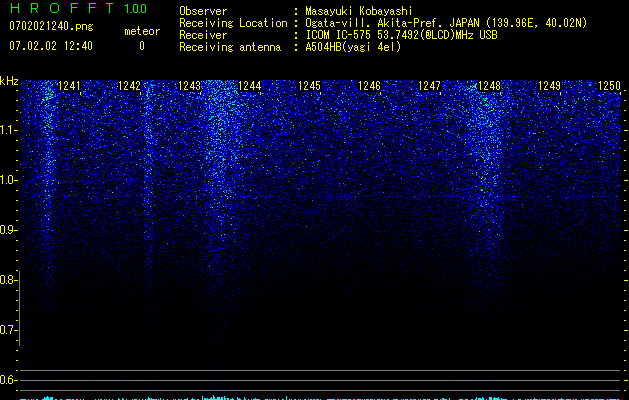
Task: Click the 1247 time marker
Action: pyautogui.click(x=429, y=86)
